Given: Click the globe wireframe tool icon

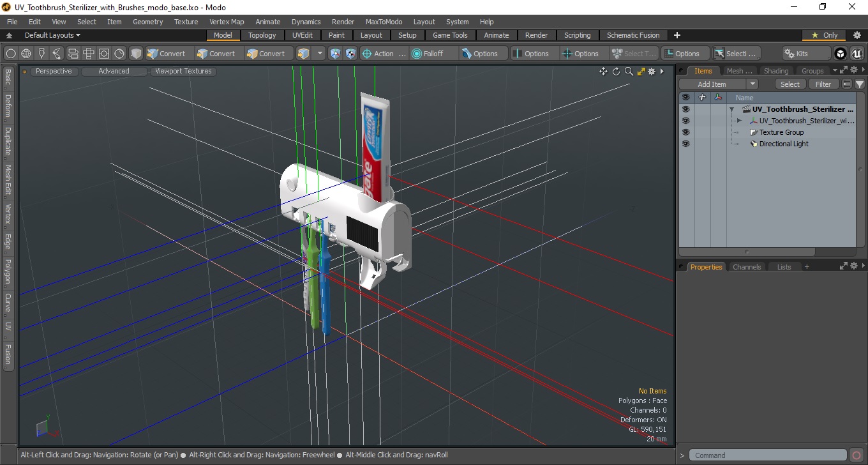Looking at the screenshot, I should point(26,54).
